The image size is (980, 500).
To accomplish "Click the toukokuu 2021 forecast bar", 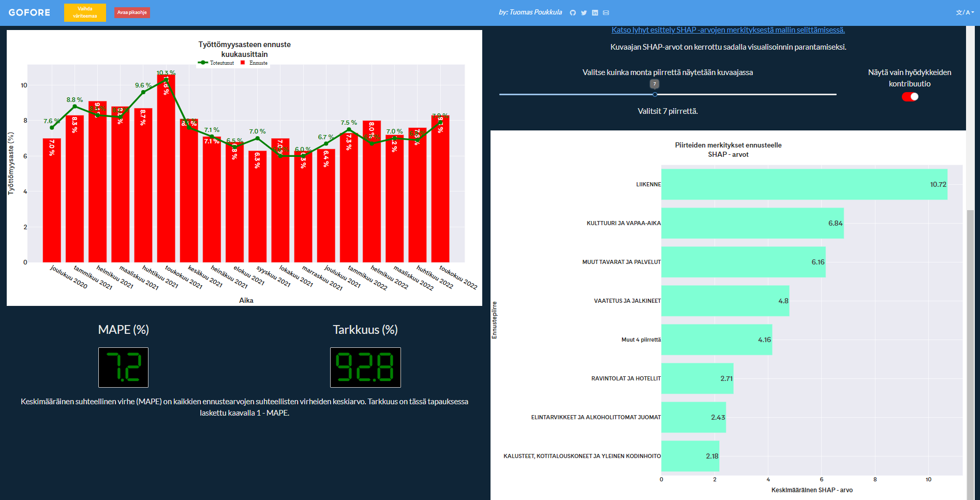I will click(x=166, y=171).
